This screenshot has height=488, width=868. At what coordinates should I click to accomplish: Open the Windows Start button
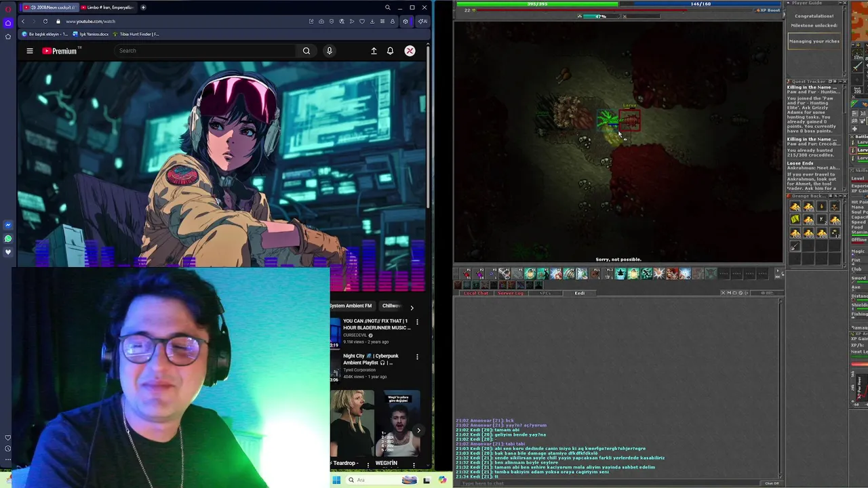(x=336, y=480)
